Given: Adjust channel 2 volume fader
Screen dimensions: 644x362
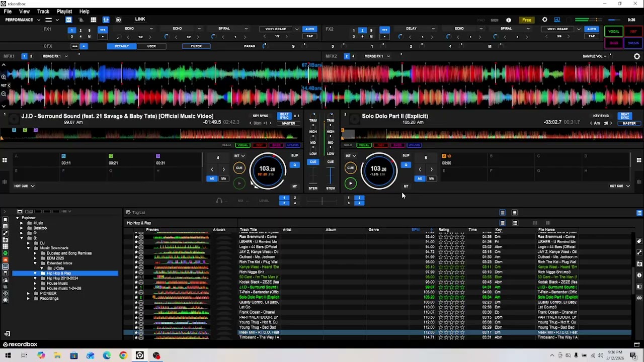Looking at the screenshot, I should [331, 176].
